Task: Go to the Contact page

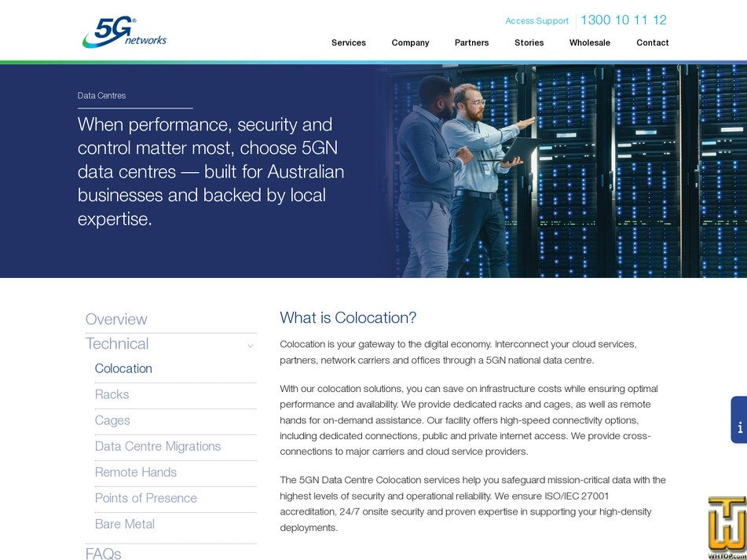Action: [652, 43]
